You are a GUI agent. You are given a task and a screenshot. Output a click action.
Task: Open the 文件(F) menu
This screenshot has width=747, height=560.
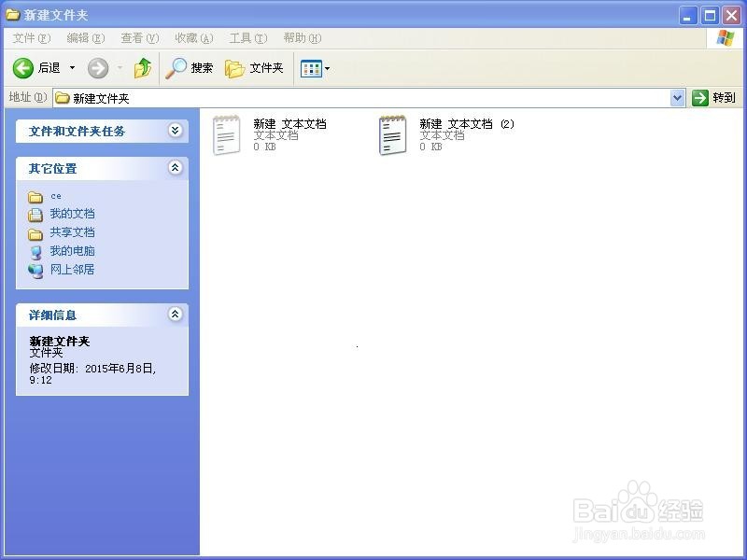point(31,38)
